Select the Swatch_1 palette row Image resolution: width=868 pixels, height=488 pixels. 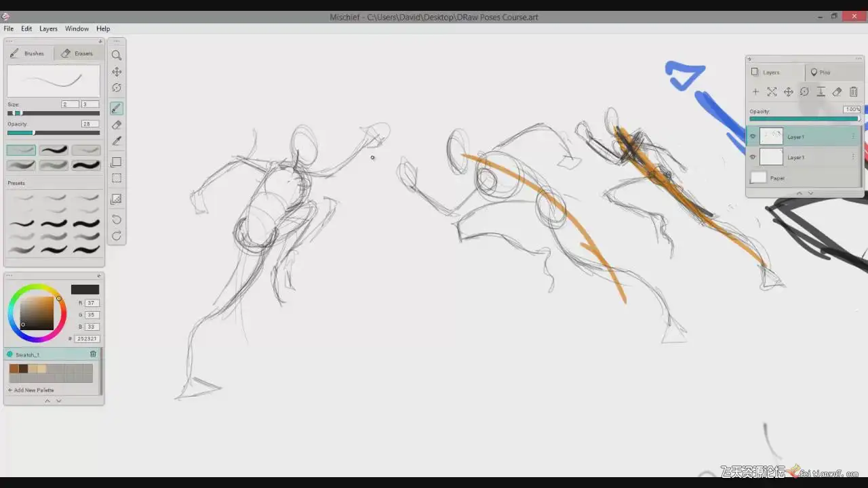tap(52, 354)
